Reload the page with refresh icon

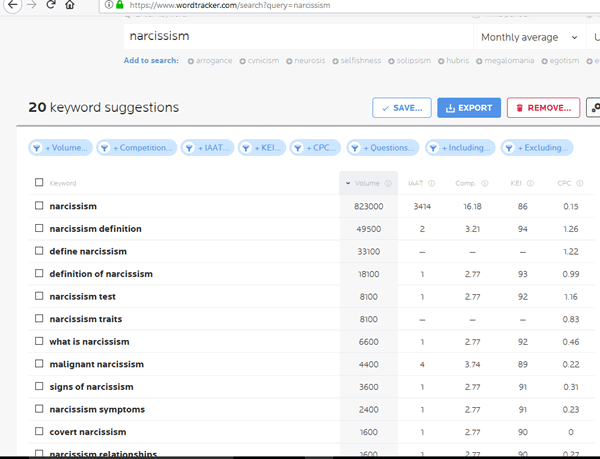click(x=51, y=5)
